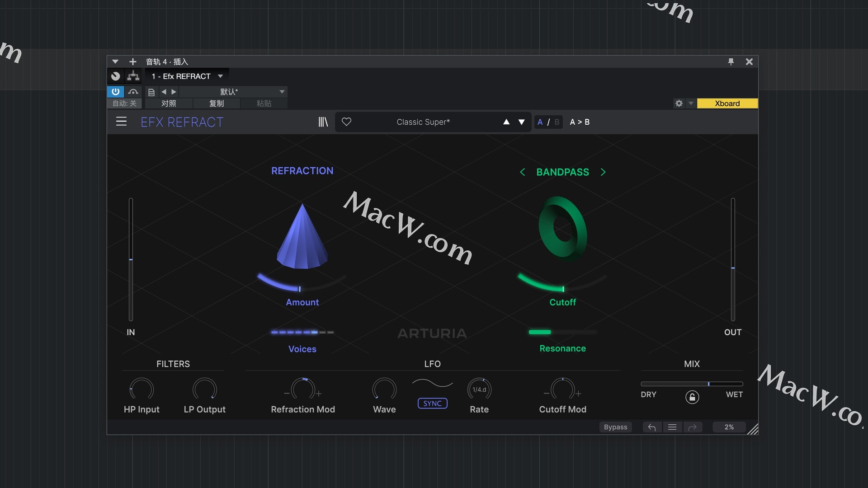Open the title bar dropdown triangle
This screenshot has width=868, height=488.
point(115,61)
